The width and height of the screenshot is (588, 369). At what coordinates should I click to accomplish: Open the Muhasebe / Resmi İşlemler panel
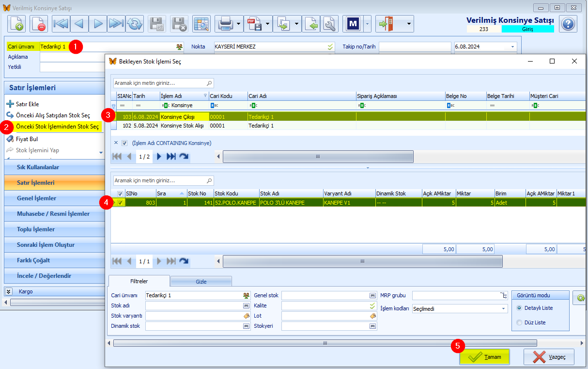pos(54,214)
